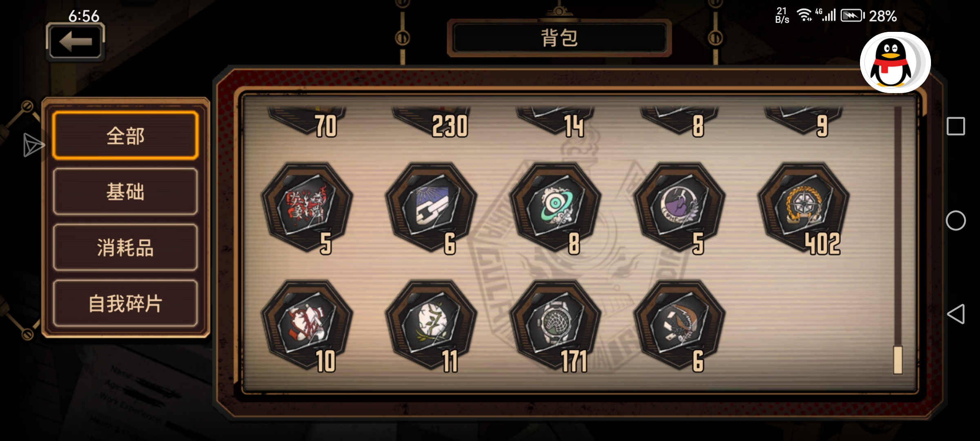The image size is (980, 441).
Task: Open the green ringed eye item
Action: coord(555,207)
